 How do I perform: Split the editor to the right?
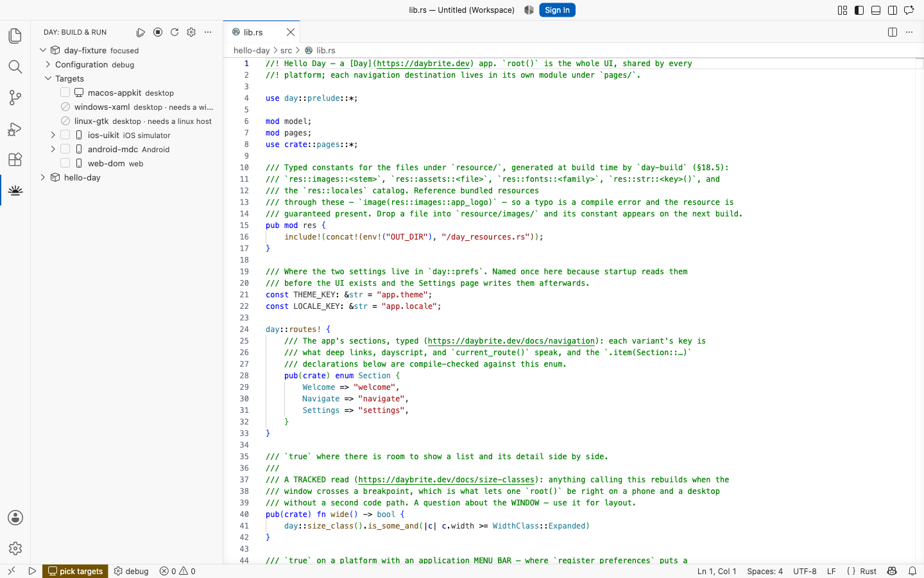[893, 32]
